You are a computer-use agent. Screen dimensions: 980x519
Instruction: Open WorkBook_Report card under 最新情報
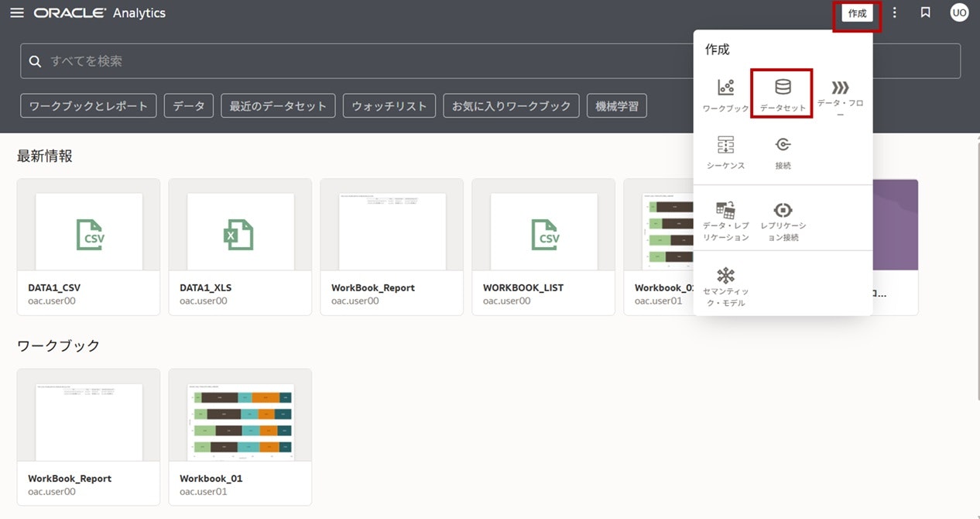[x=392, y=247]
